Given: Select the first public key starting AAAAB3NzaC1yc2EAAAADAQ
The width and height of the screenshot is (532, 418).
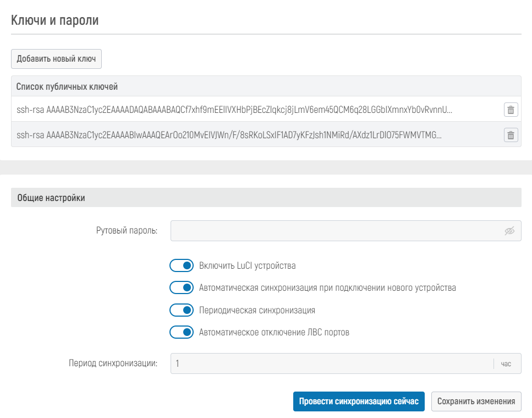Looking at the screenshot, I should coord(235,110).
